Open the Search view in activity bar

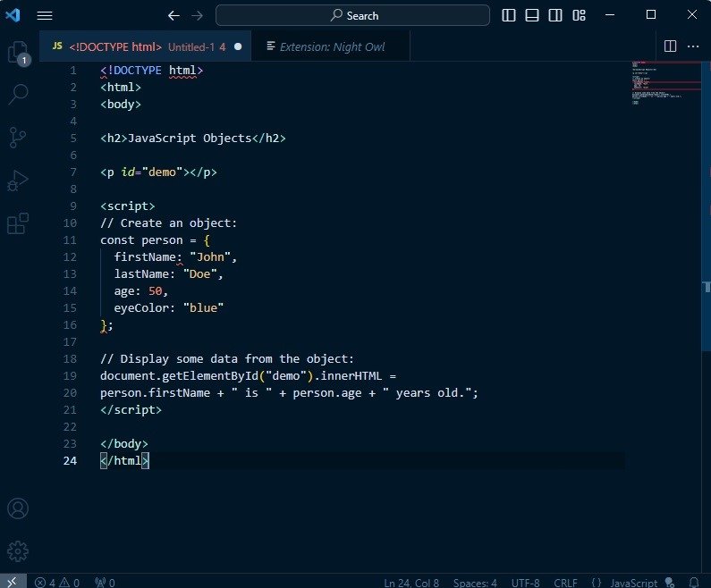tap(18, 95)
